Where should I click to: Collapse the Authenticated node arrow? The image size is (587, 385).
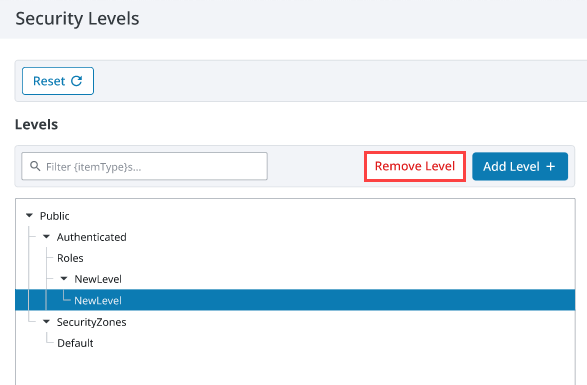tap(46, 236)
